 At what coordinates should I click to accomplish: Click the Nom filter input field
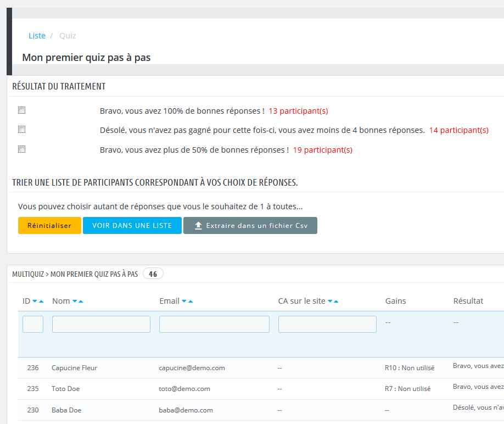[x=101, y=324]
